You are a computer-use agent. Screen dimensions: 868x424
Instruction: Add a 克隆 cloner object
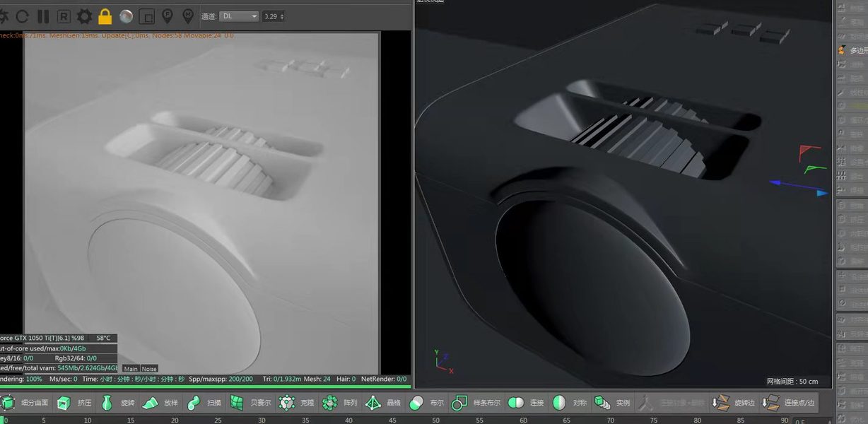click(x=296, y=403)
